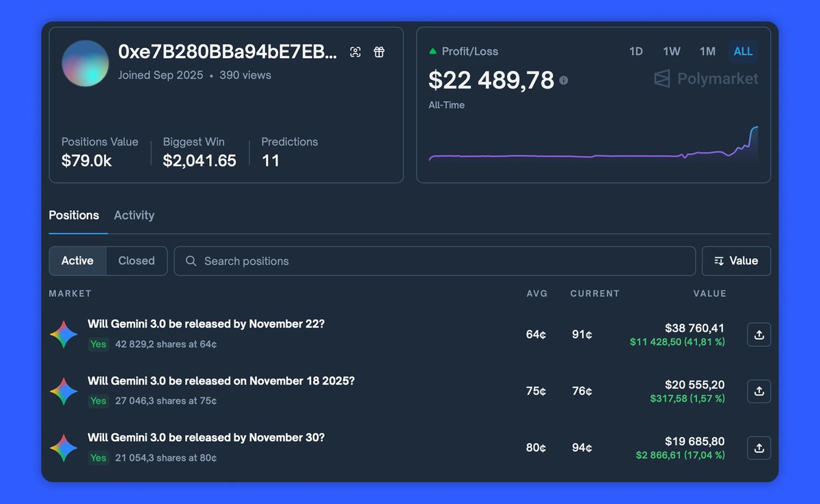Click the 64¢ average price

(536, 335)
